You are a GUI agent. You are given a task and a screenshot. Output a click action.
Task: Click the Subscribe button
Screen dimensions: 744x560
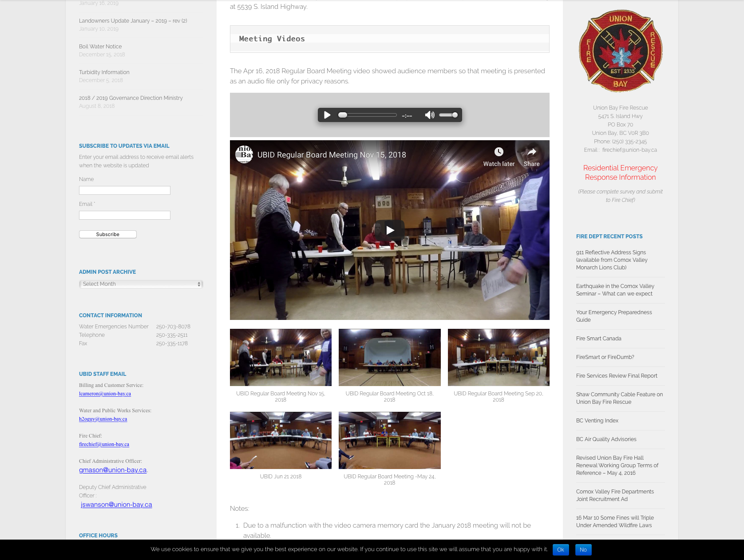[108, 234]
